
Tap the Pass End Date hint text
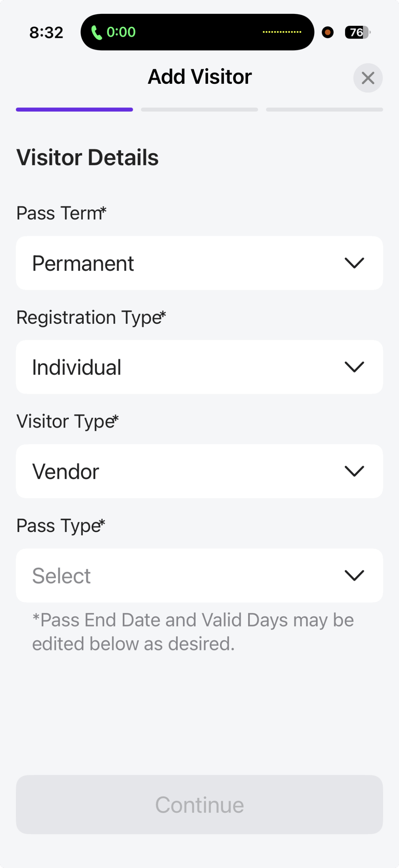(x=193, y=632)
